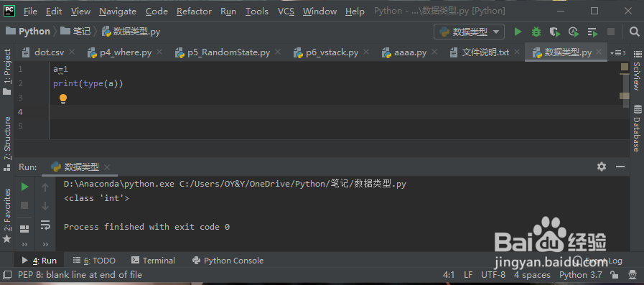Run with coverage using the shield icon
The height and width of the screenshot is (285, 644).
click(x=555, y=32)
